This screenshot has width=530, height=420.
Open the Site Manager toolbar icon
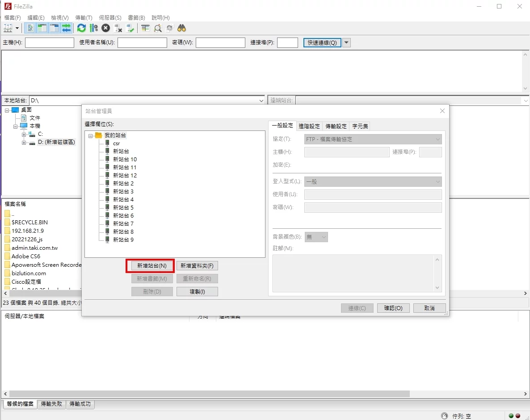tap(8, 29)
